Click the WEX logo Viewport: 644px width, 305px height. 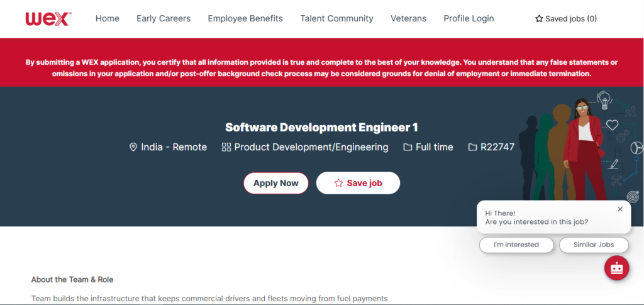coord(48,19)
